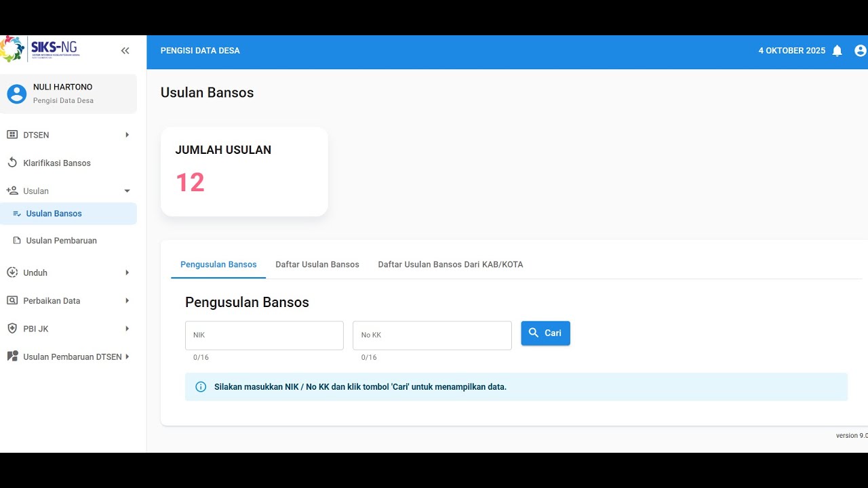Open account profile icon in header
The height and width of the screenshot is (488, 868).
click(x=861, y=51)
